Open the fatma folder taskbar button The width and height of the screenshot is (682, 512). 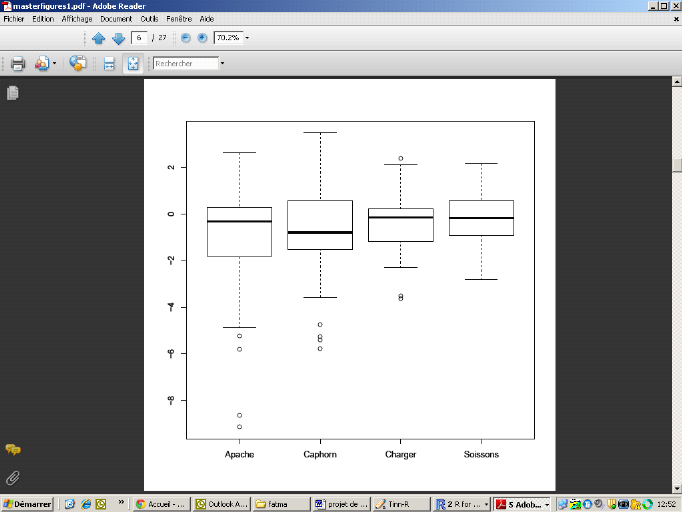point(281,504)
